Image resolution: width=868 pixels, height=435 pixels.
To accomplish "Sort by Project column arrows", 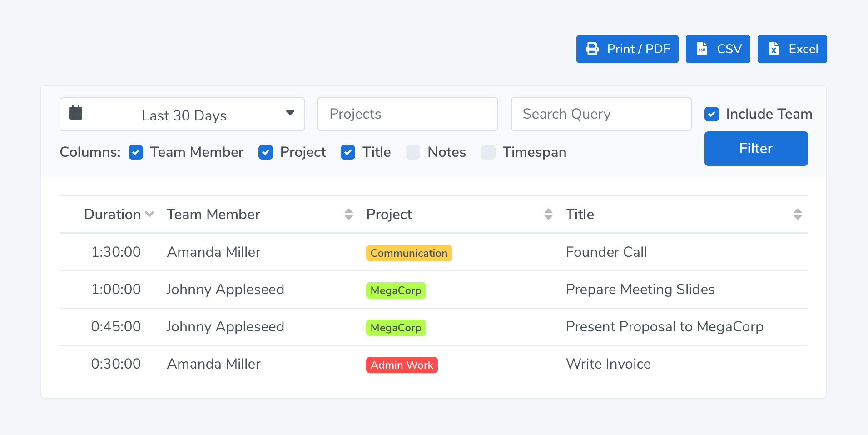I will 548,214.
